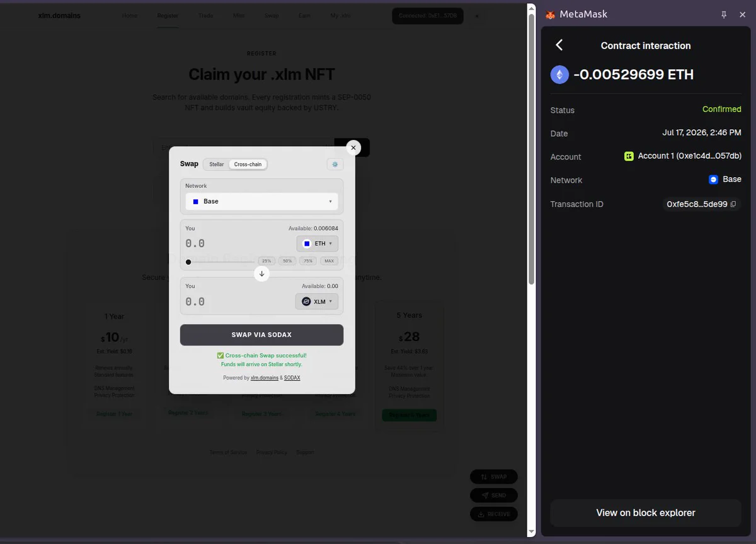Switch to the Stellar swap mode
The width and height of the screenshot is (756, 544).
click(x=217, y=164)
